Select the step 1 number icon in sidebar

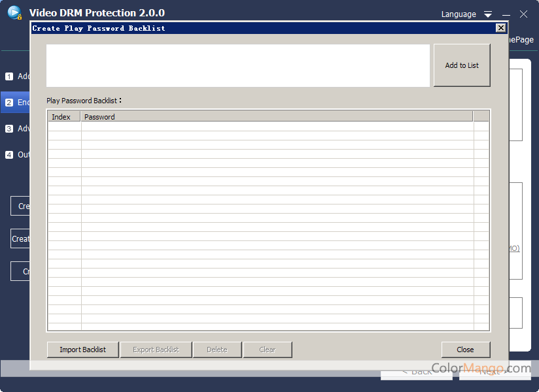9,76
